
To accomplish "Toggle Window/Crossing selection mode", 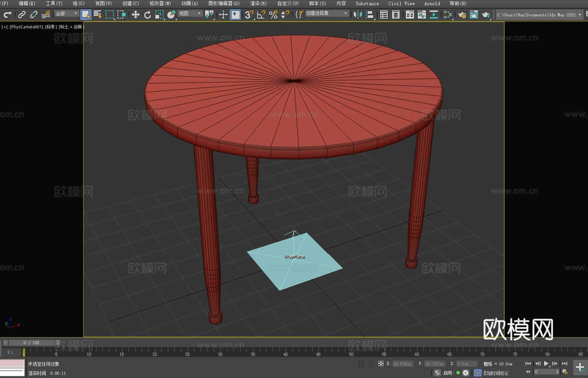I will pos(122,14).
